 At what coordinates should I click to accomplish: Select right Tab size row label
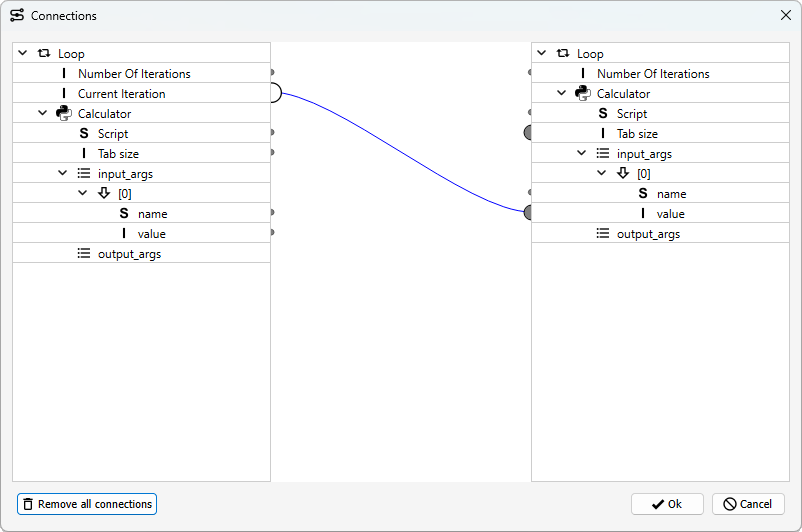pos(637,134)
